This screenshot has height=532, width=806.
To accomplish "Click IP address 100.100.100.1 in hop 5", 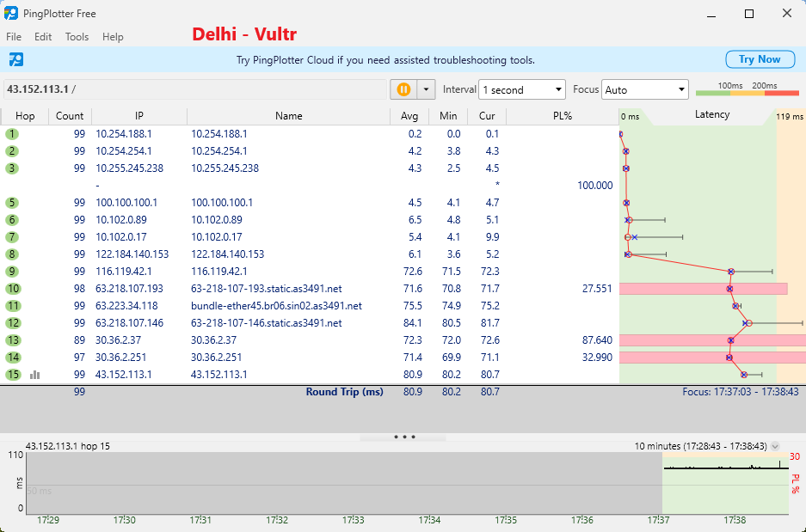I will [126, 203].
